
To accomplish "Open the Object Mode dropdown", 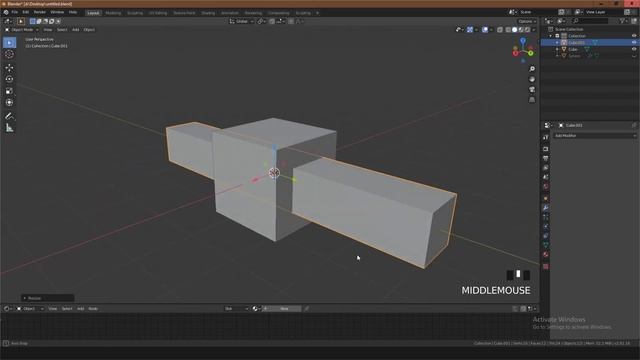I will 22,30.
